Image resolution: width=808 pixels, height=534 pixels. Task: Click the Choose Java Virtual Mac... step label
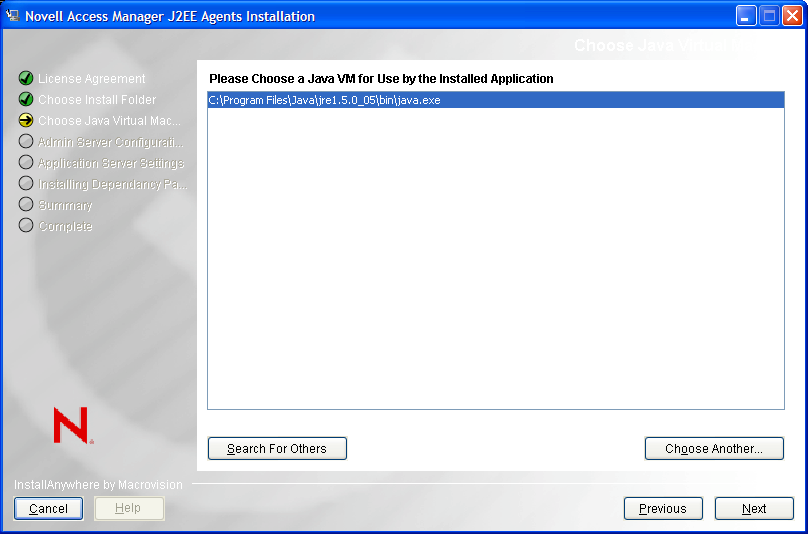pyautogui.click(x=110, y=121)
